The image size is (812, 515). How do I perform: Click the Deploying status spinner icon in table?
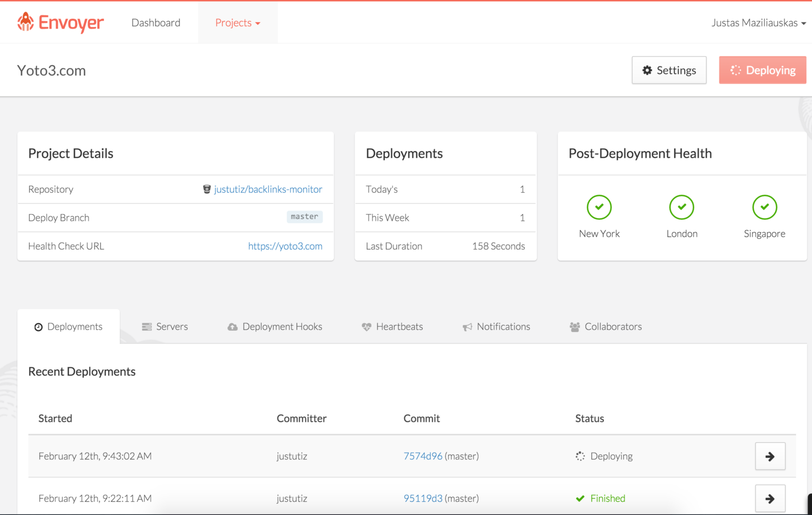580,456
